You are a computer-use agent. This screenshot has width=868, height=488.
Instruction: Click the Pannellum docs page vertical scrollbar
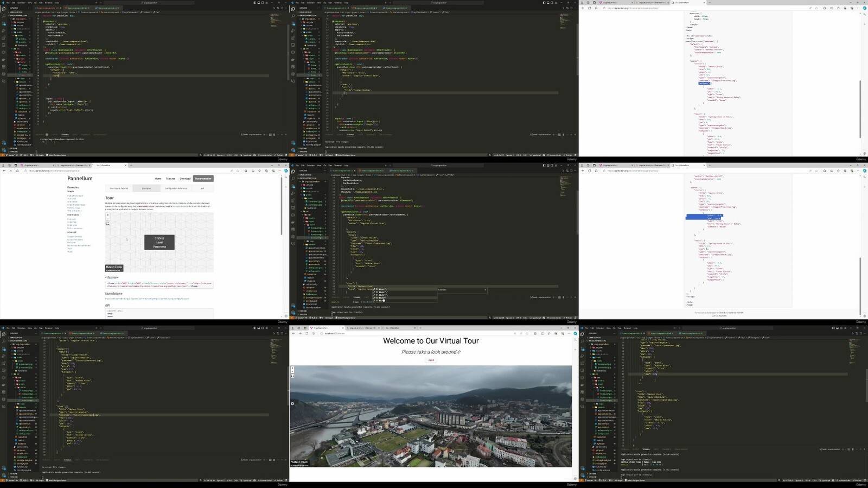click(x=282, y=205)
